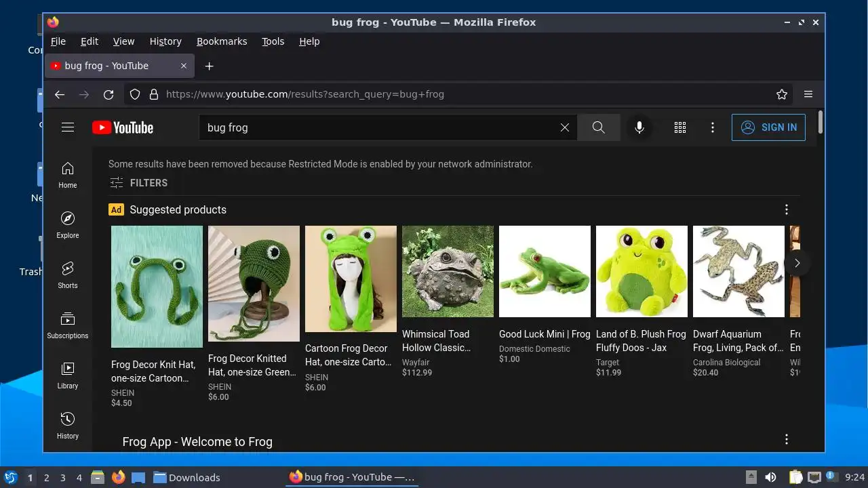868x488 pixels.
Task: Click the shield tracking protection icon
Action: pos(135,94)
